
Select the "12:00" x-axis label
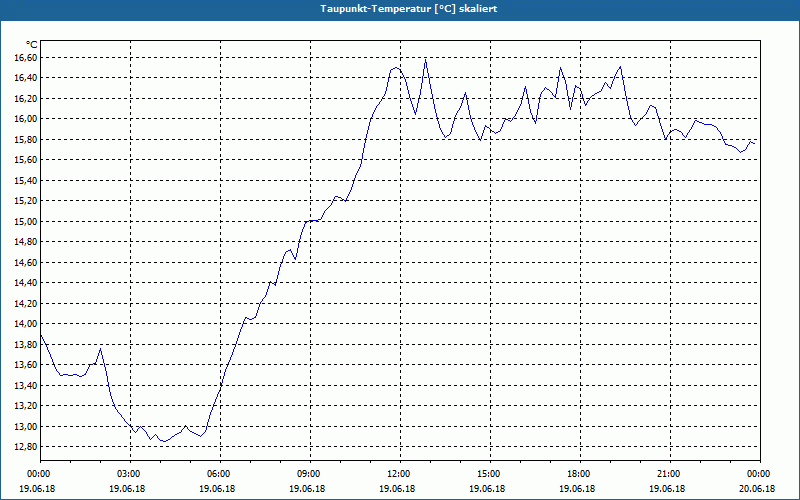(x=400, y=474)
